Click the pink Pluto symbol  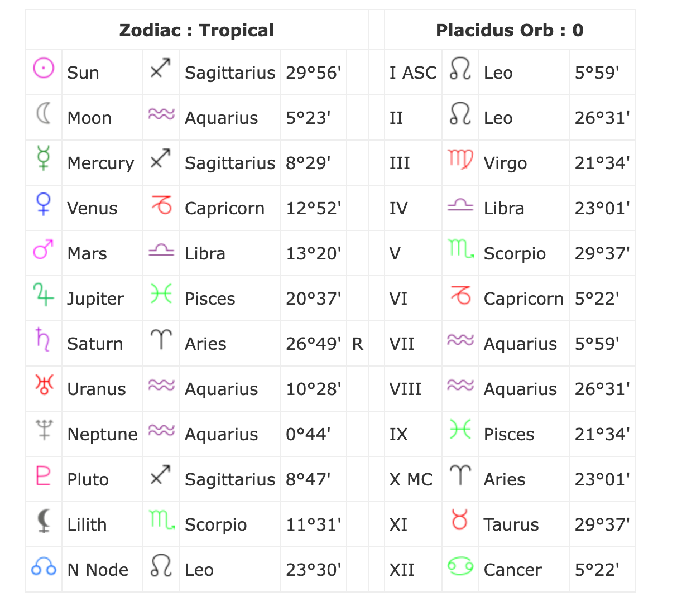click(x=44, y=475)
